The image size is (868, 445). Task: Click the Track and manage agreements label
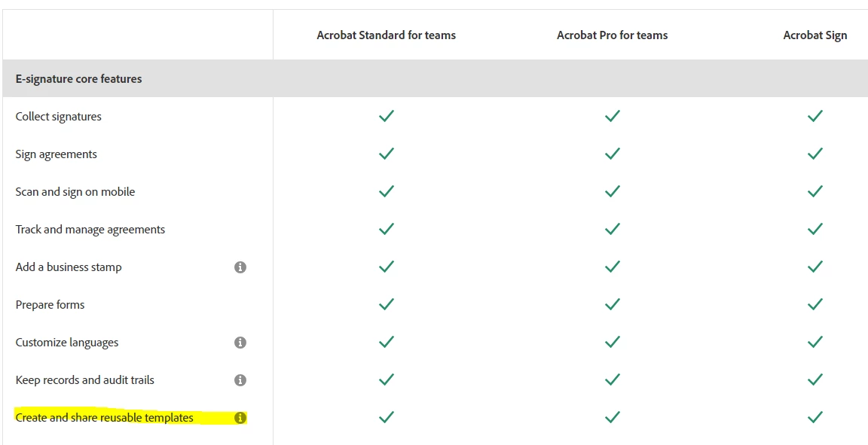click(x=90, y=230)
